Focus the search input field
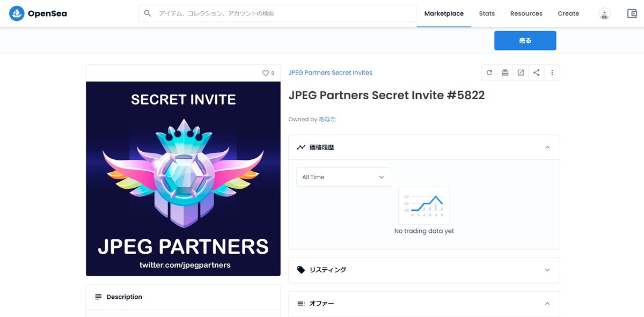The height and width of the screenshot is (317, 644). (x=277, y=13)
